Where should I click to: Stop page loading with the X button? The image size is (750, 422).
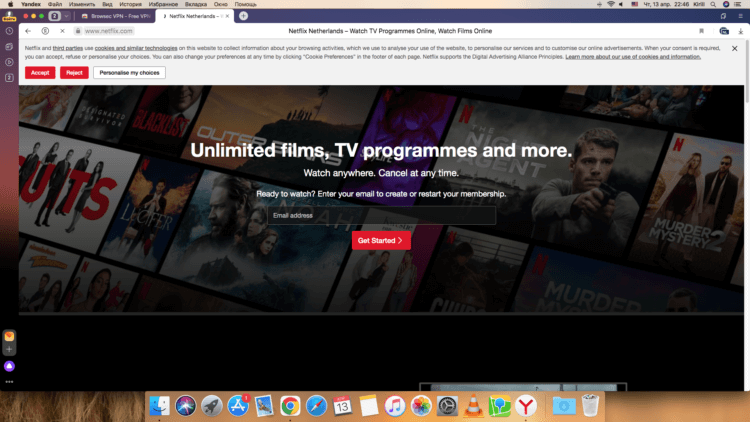[62, 31]
